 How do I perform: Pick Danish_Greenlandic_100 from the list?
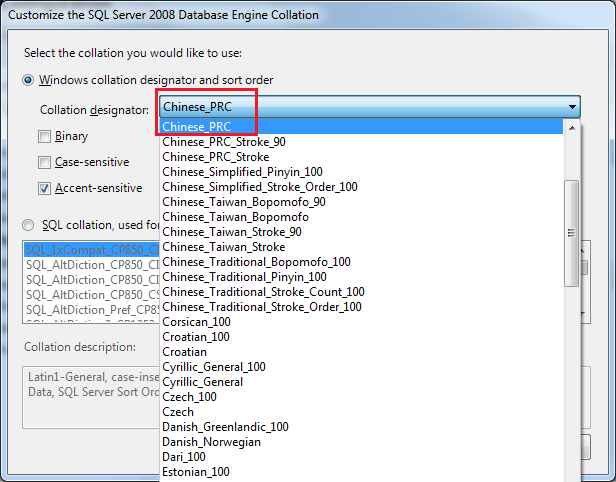coord(361,427)
